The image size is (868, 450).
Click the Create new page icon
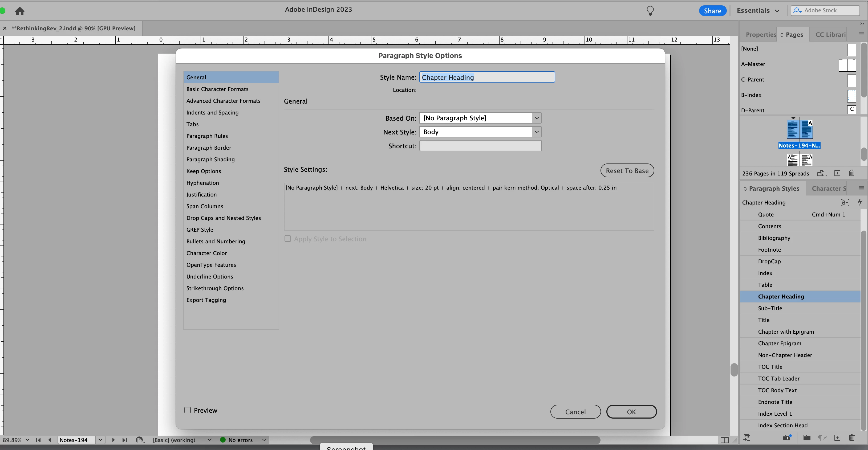click(837, 173)
